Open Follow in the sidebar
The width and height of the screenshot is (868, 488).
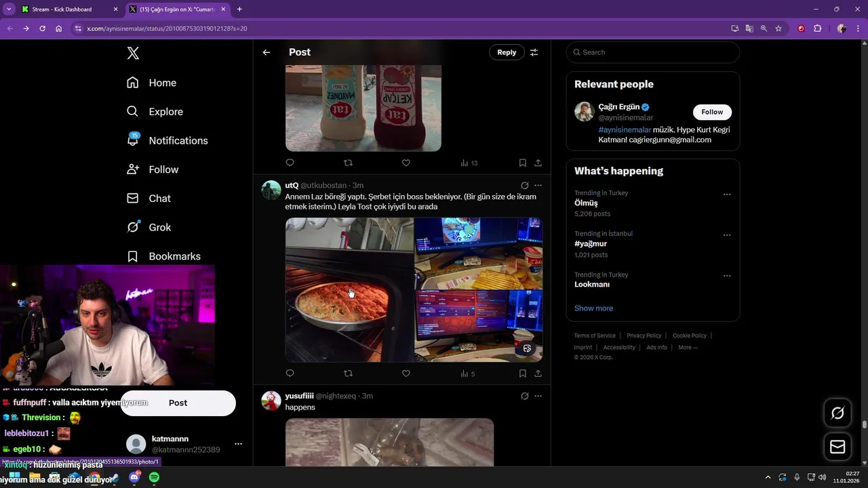click(x=153, y=169)
